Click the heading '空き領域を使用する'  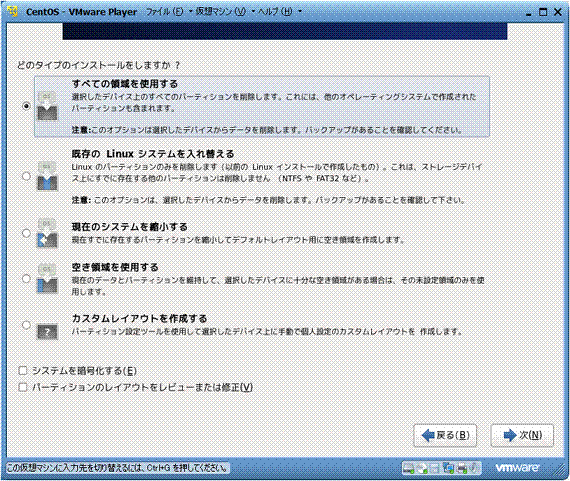[x=115, y=268]
